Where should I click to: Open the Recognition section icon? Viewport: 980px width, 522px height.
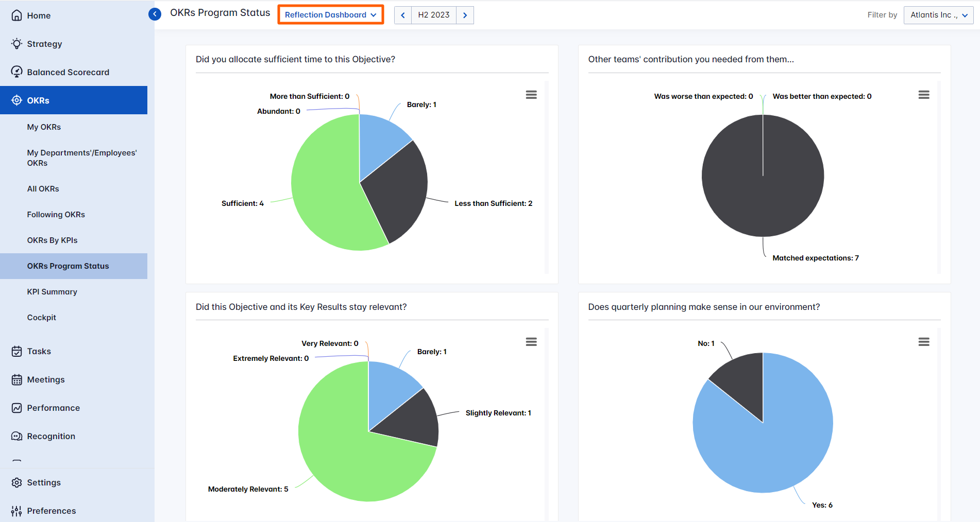pyautogui.click(x=16, y=436)
